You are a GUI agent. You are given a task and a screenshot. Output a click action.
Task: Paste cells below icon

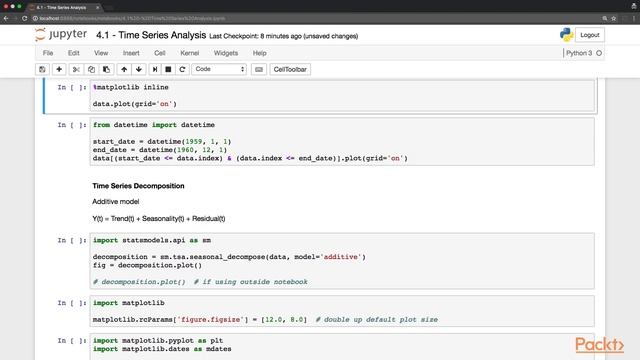107,69
